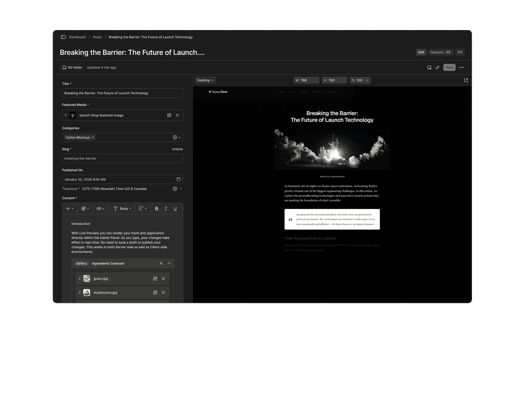Switch to the Edit tab

[x=421, y=52]
